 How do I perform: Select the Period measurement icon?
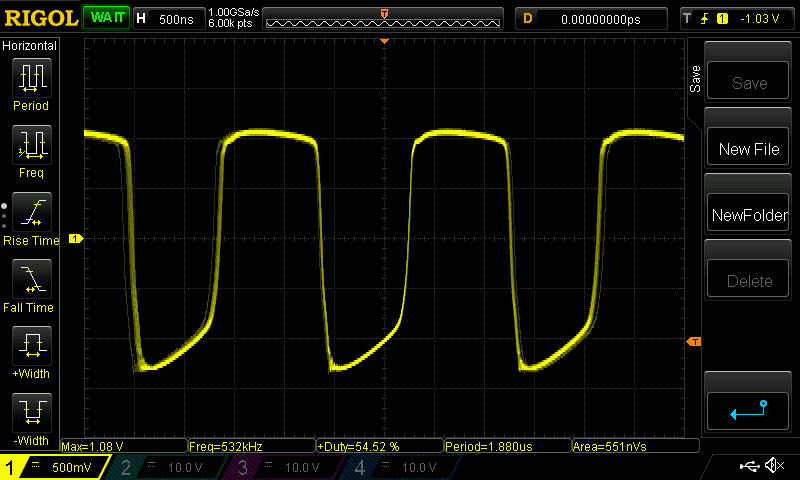click(32, 78)
